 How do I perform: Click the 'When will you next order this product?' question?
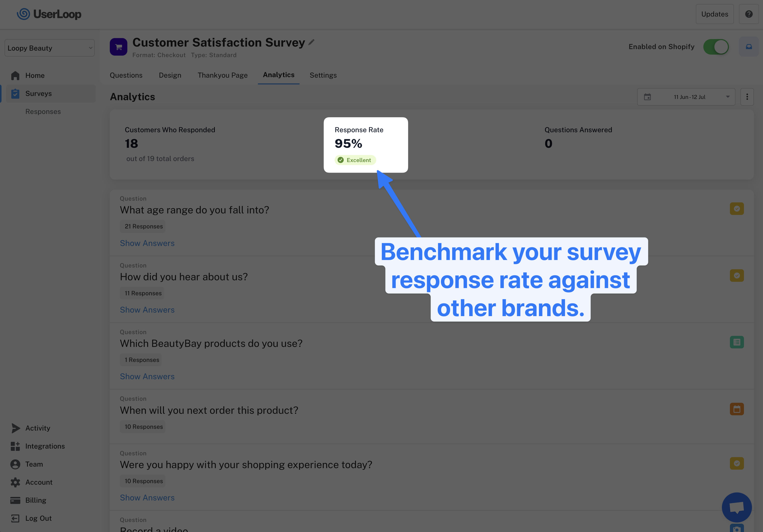[x=209, y=411]
